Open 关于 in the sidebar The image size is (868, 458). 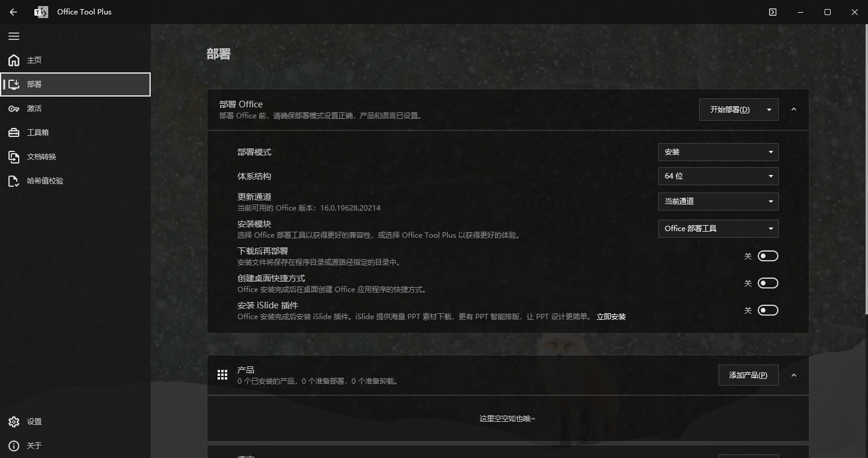coord(34,446)
